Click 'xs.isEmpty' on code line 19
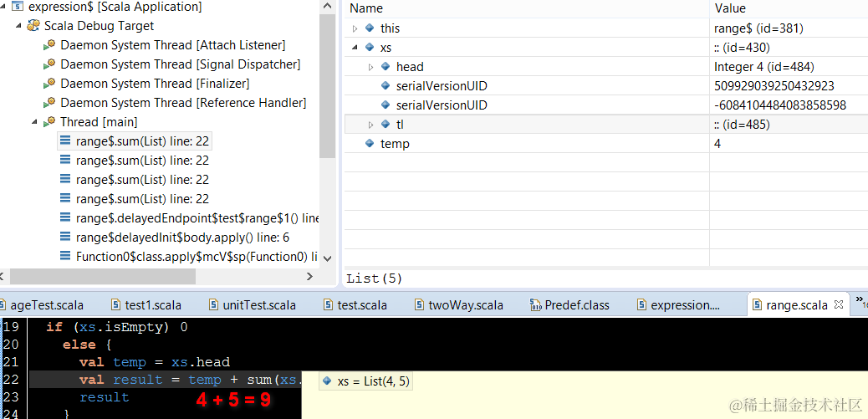 121,327
